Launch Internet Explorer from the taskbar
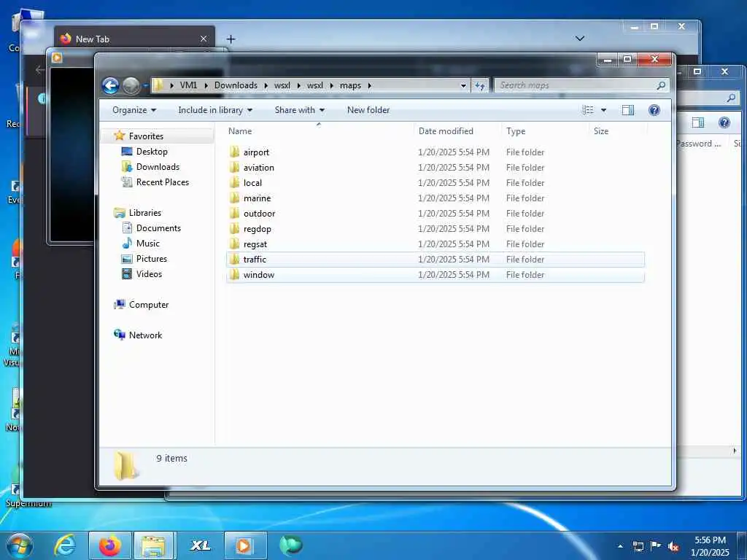Image resolution: width=747 pixels, height=560 pixels. point(64,545)
